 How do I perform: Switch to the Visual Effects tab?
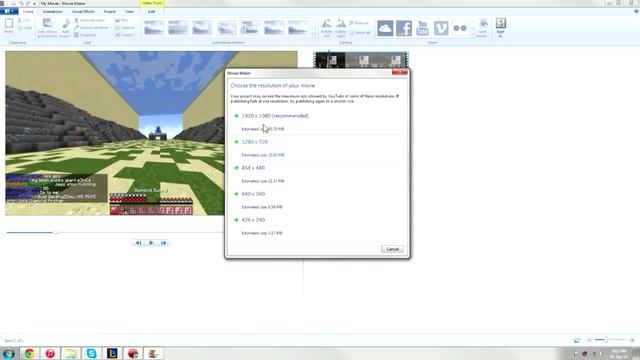83,11
